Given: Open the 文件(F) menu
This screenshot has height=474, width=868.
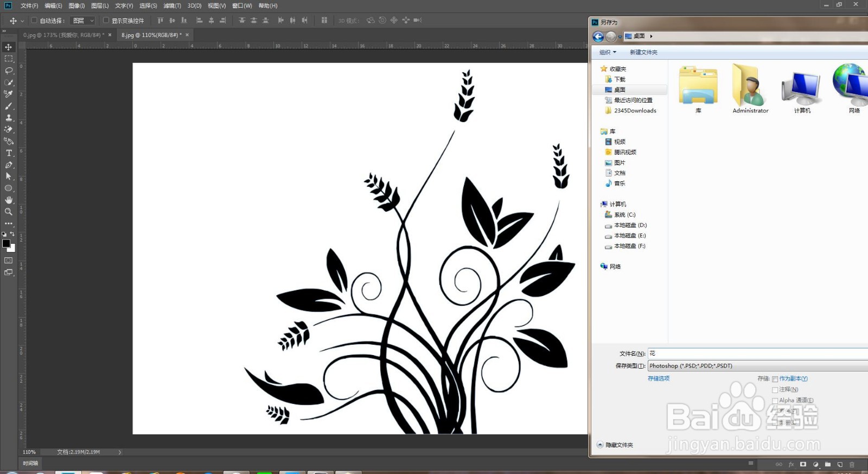Looking at the screenshot, I should [x=29, y=5].
